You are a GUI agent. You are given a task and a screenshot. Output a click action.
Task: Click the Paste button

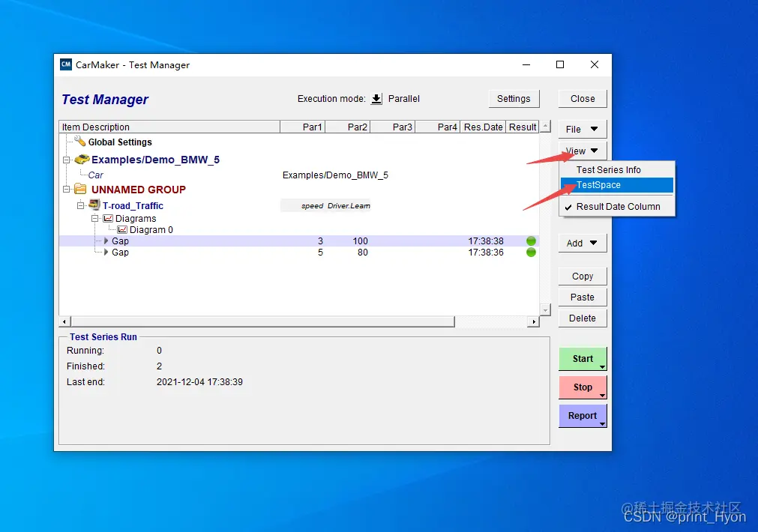582,297
